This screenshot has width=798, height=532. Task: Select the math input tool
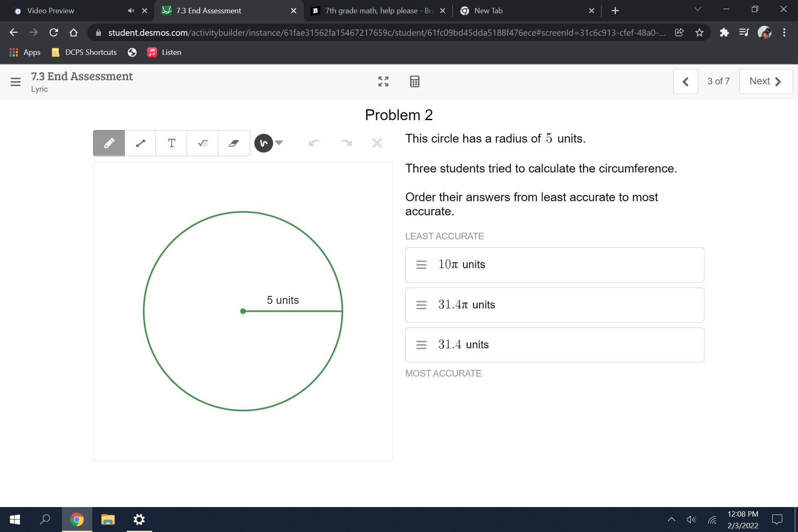[202, 143]
